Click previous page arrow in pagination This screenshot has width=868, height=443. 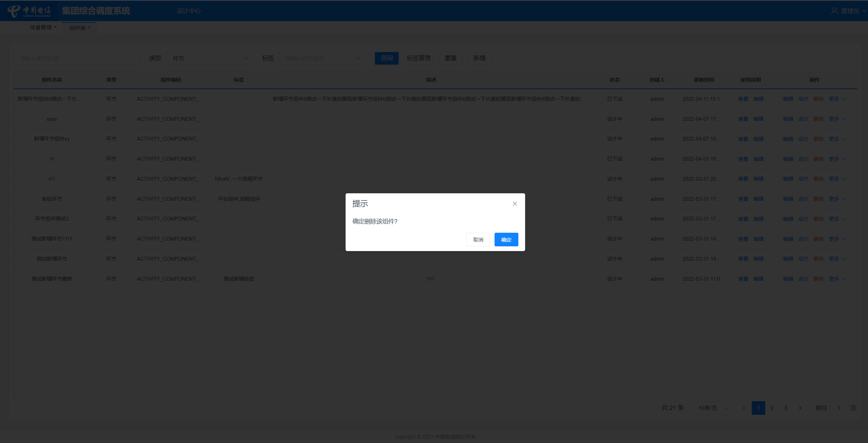coord(744,408)
